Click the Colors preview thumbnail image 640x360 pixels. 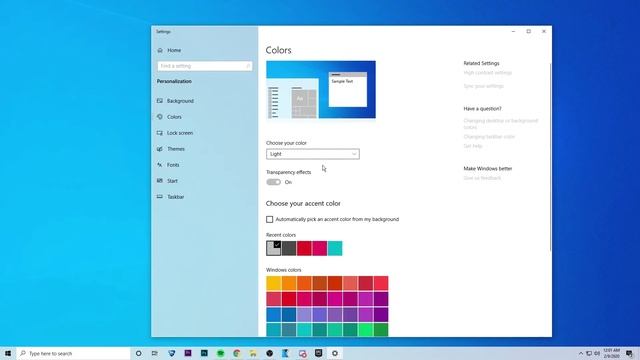coord(321,90)
